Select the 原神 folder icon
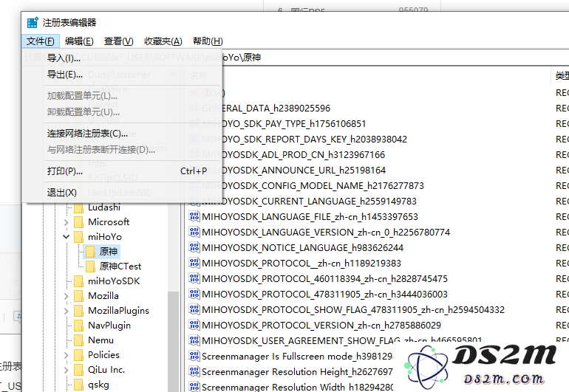 [x=90, y=252]
